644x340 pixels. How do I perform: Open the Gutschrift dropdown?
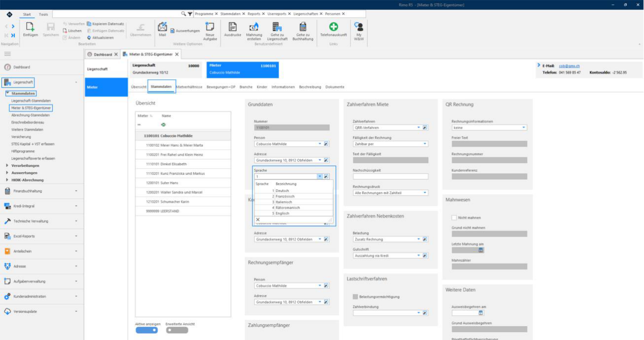coord(418,255)
